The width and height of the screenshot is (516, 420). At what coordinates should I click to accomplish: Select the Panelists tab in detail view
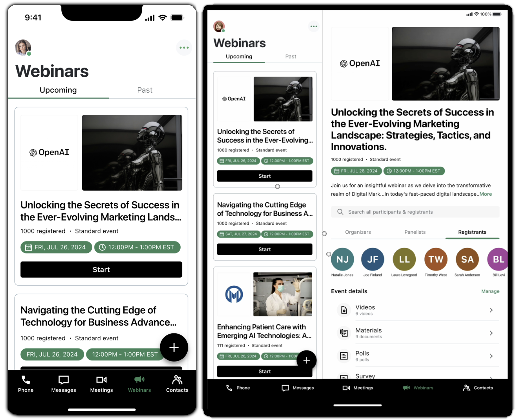pyautogui.click(x=414, y=231)
